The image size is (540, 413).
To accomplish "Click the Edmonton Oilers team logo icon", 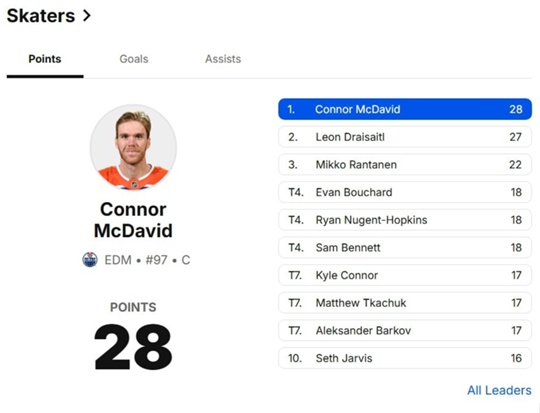I will (90, 259).
